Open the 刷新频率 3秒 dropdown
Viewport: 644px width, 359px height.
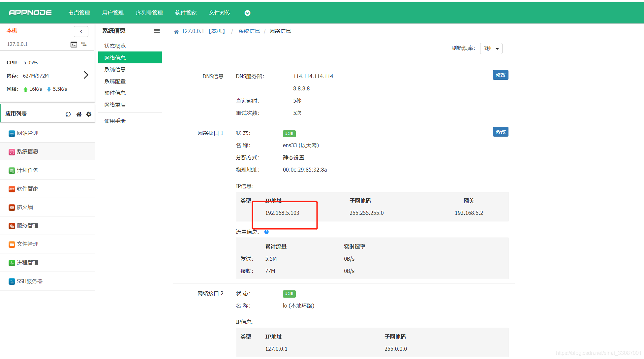click(x=491, y=49)
